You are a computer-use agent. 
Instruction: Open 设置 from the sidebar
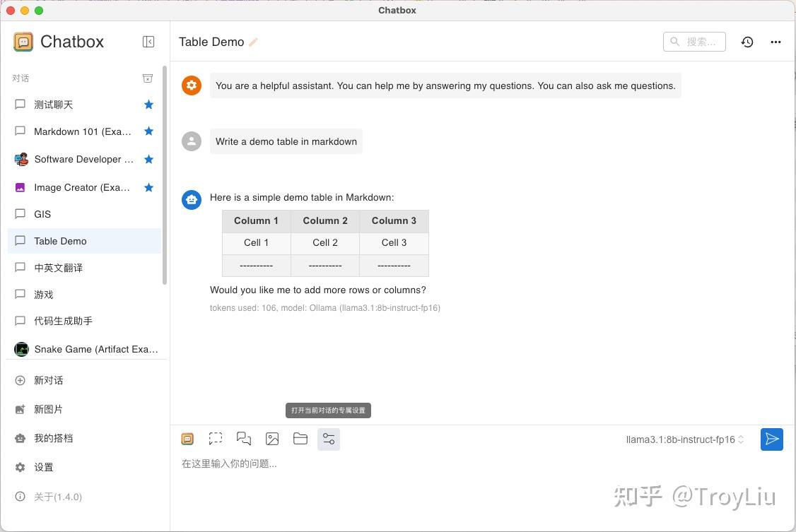click(x=43, y=467)
